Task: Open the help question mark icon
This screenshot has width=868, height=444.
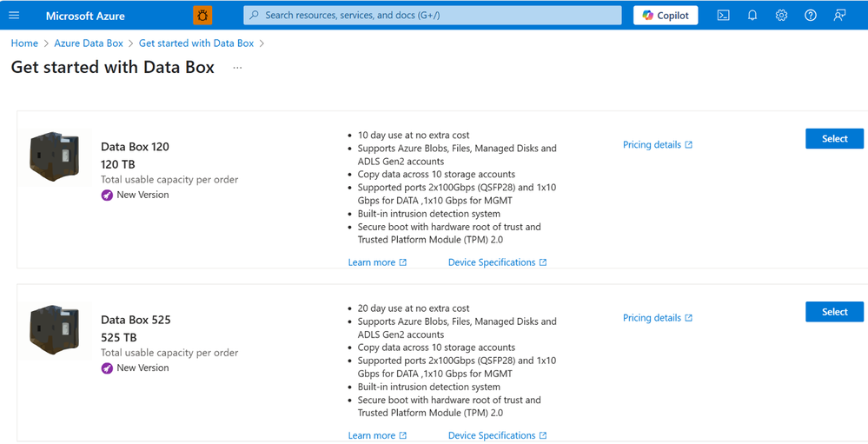Action: 811,16
